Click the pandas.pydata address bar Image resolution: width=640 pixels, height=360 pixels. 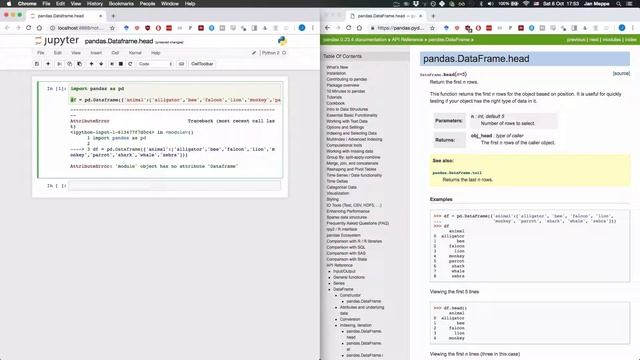pos(402,28)
